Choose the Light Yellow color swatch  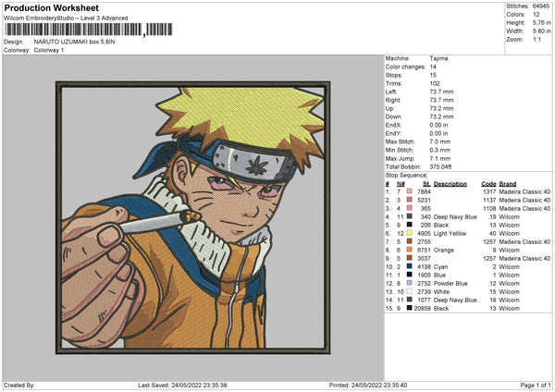pyautogui.click(x=410, y=233)
